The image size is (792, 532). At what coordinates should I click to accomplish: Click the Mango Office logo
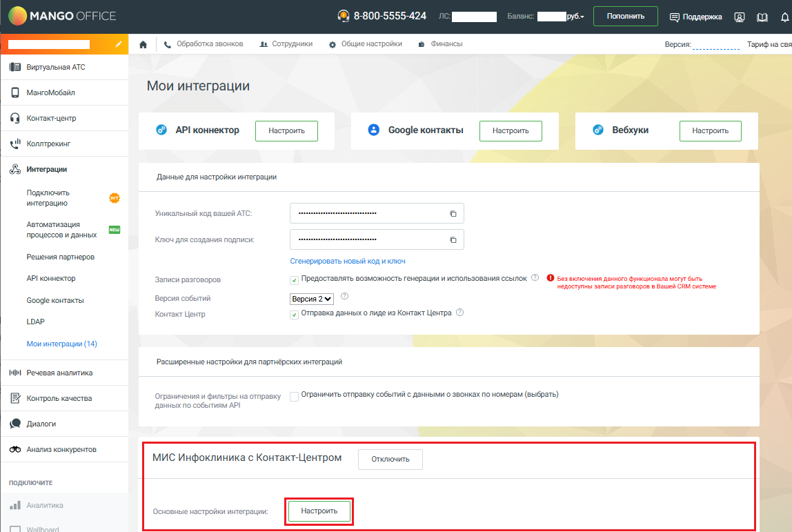click(63, 16)
